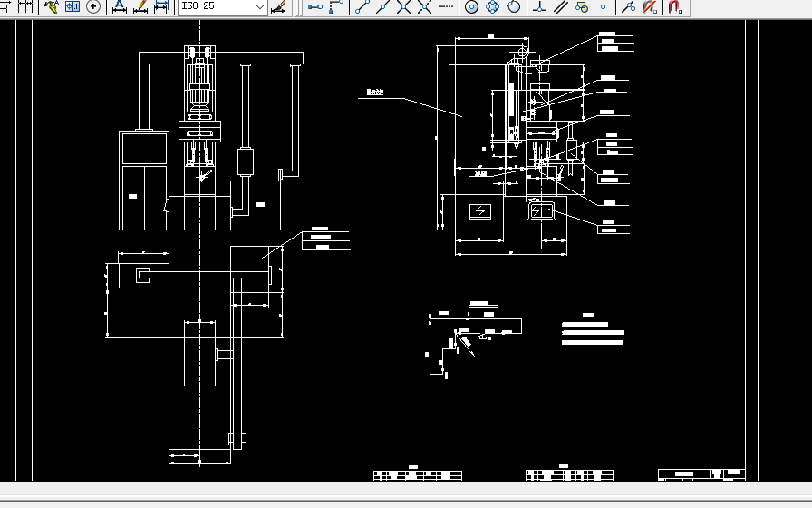Select Snap to Center
This screenshot has height=508, width=812.
pyautogui.click(x=471, y=6)
